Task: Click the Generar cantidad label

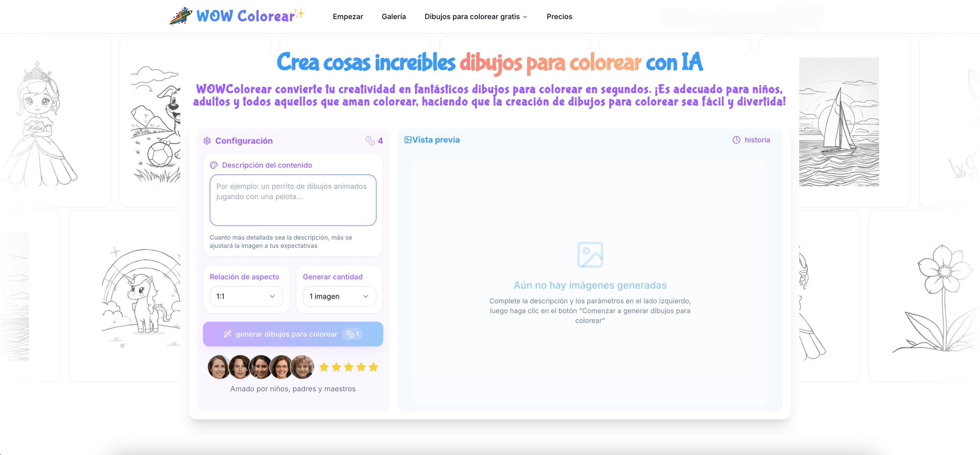Action: coord(333,277)
